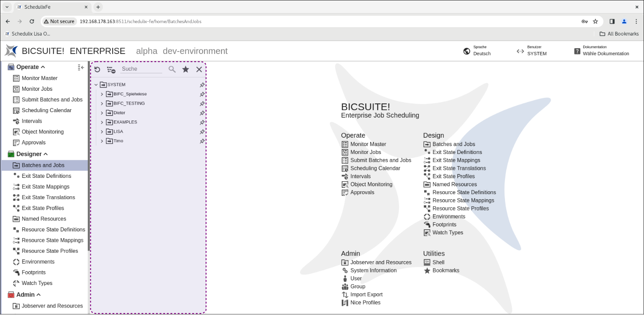Click the Suche search input field
Viewport: 644px width, 331px height.
(x=141, y=69)
